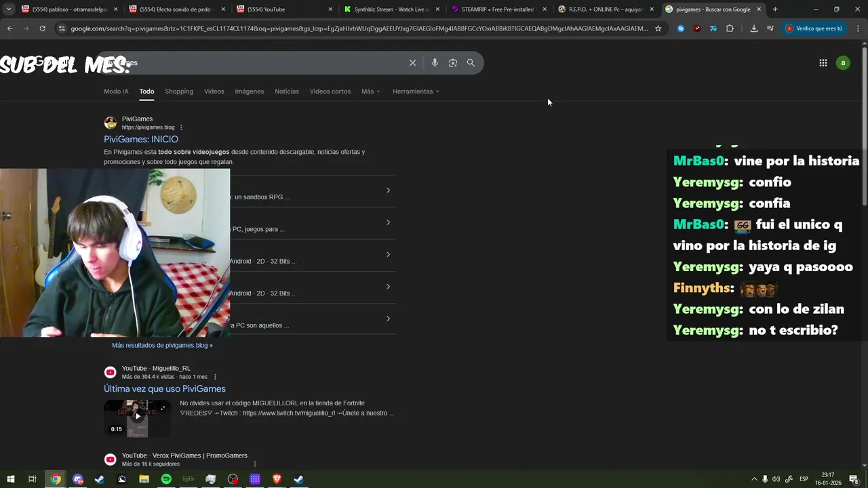
Task: Open Chrome three-dot menu
Action: pyautogui.click(x=856, y=28)
